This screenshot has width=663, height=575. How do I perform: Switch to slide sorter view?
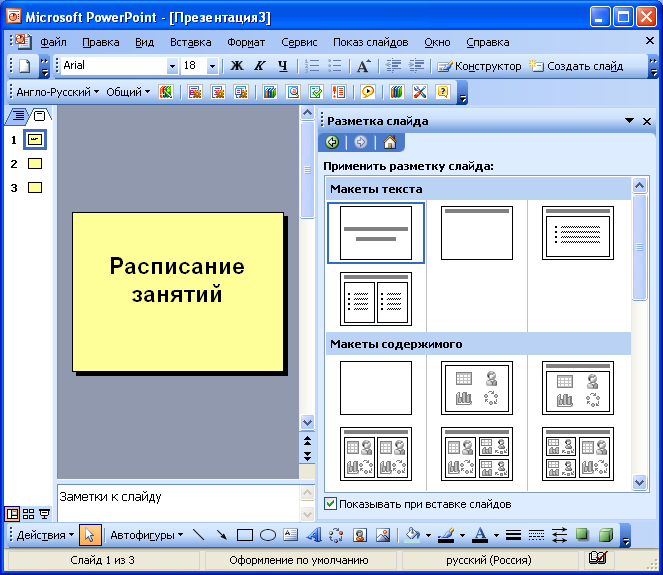coord(28,514)
